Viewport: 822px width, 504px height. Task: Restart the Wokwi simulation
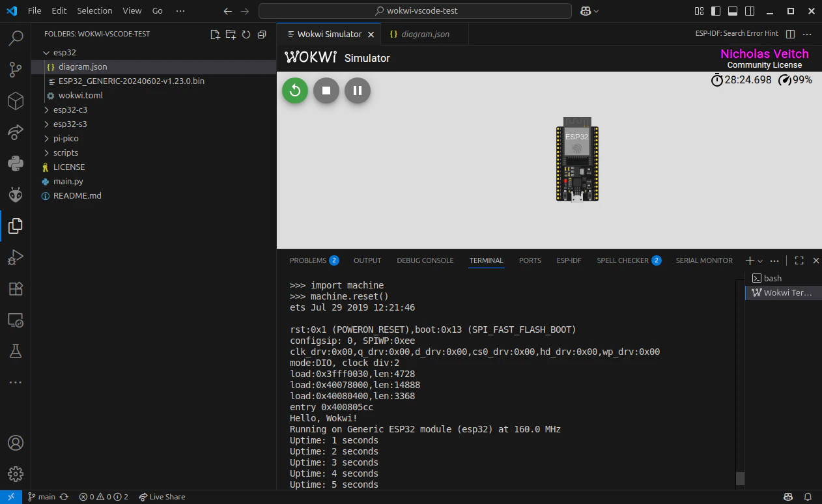(294, 91)
